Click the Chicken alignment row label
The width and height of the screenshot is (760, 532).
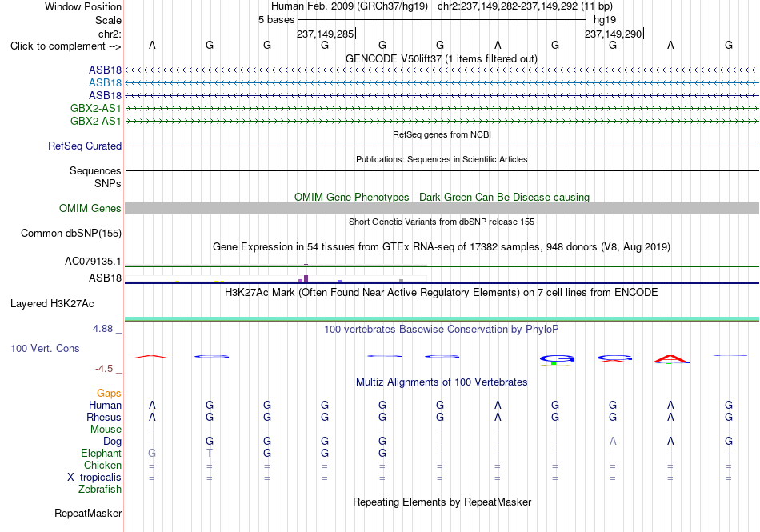click(102, 465)
